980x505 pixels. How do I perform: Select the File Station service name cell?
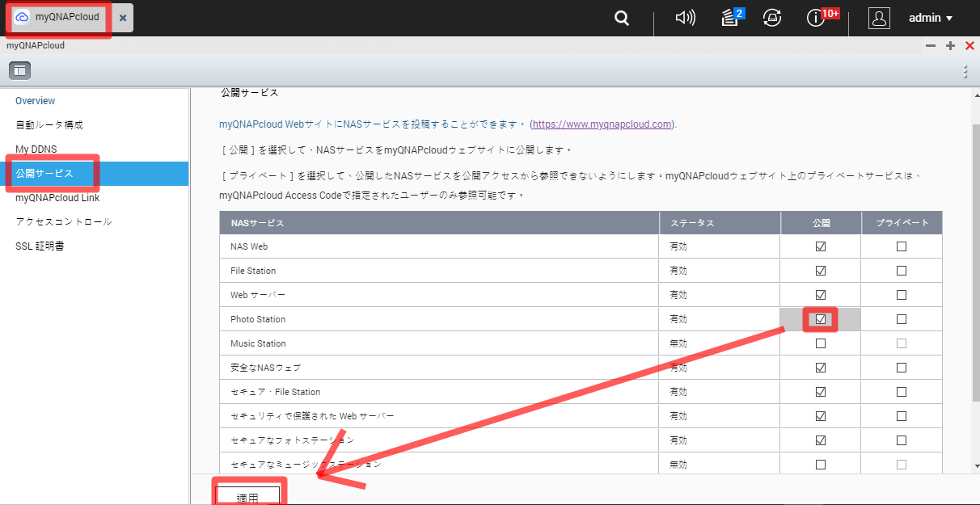click(x=439, y=271)
